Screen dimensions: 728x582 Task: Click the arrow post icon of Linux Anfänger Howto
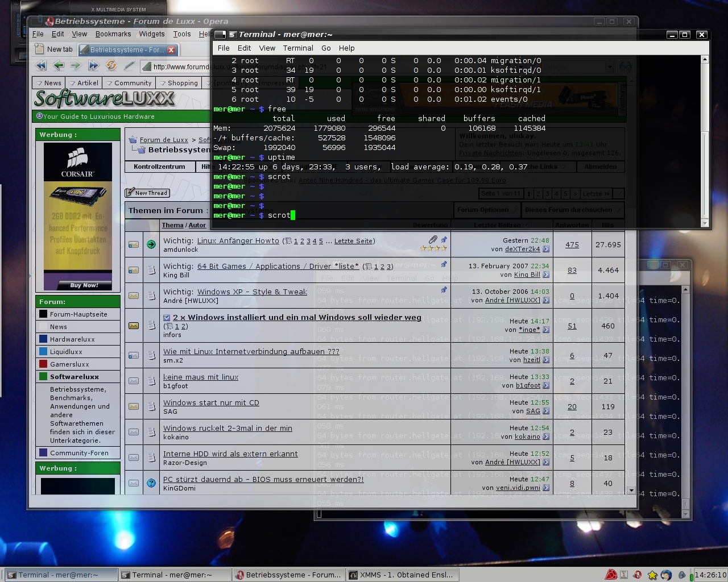point(151,244)
